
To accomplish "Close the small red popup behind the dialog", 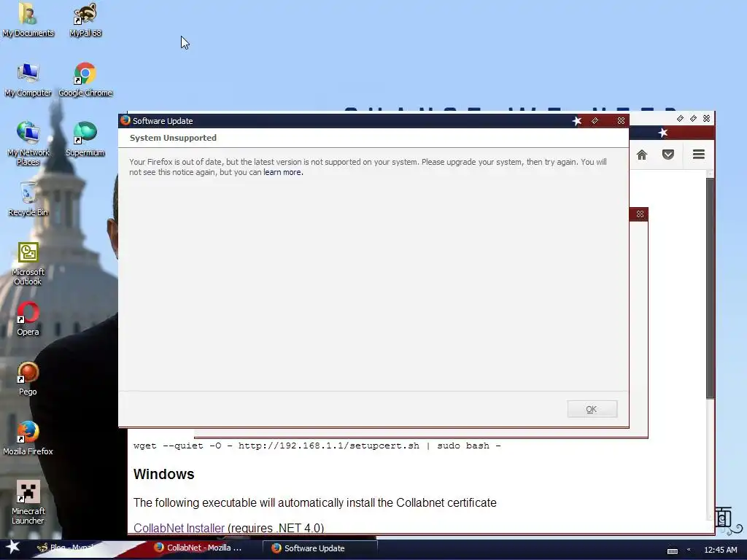I will [640, 214].
